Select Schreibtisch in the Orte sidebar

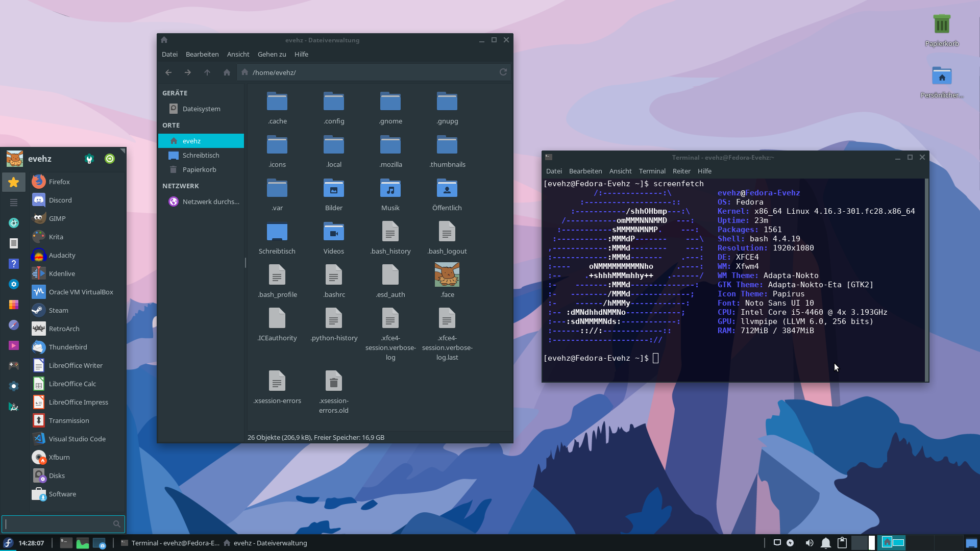(x=201, y=155)
